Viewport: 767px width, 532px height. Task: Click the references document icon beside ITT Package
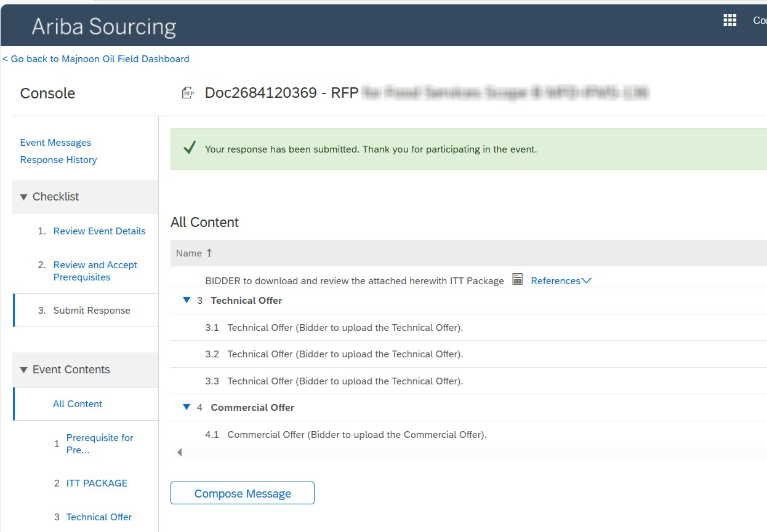(x=518, y=280)
